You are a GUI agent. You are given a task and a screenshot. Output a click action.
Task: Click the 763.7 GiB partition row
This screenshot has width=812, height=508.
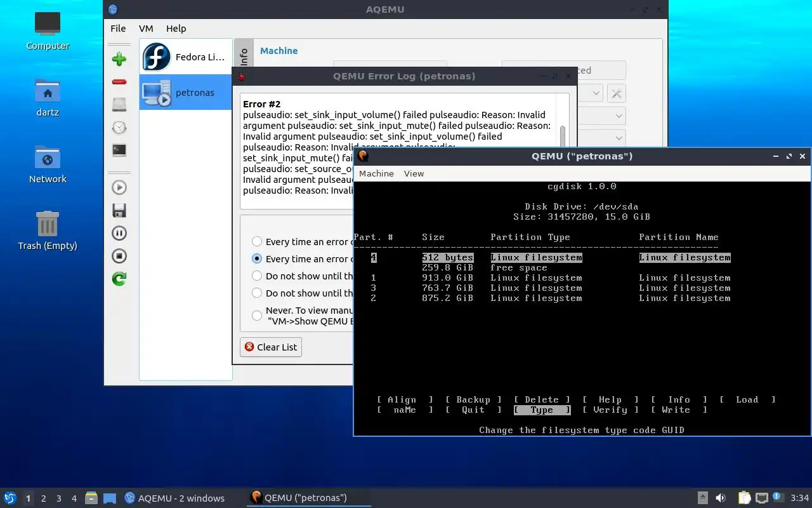point(551,288)
